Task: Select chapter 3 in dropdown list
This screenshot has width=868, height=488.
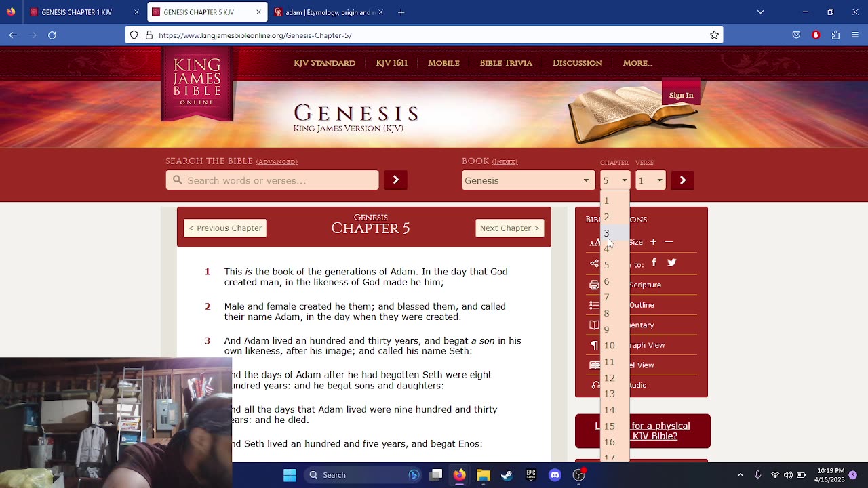Action: [615, 233]
